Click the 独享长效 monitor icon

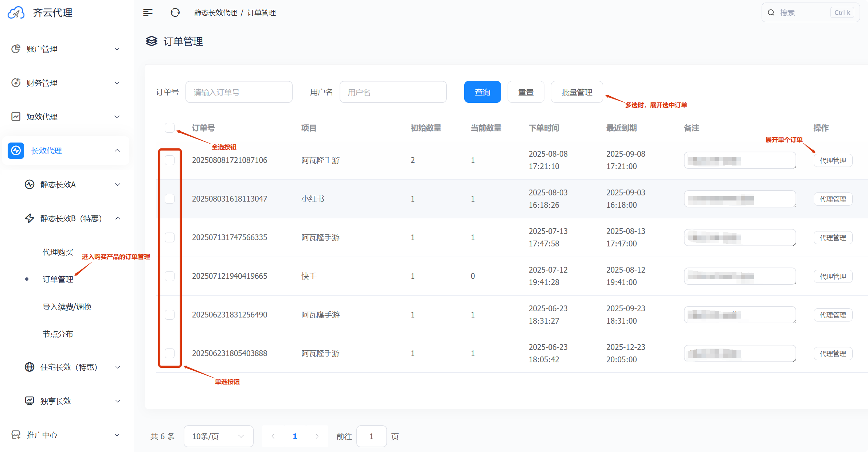click(30, 401)
